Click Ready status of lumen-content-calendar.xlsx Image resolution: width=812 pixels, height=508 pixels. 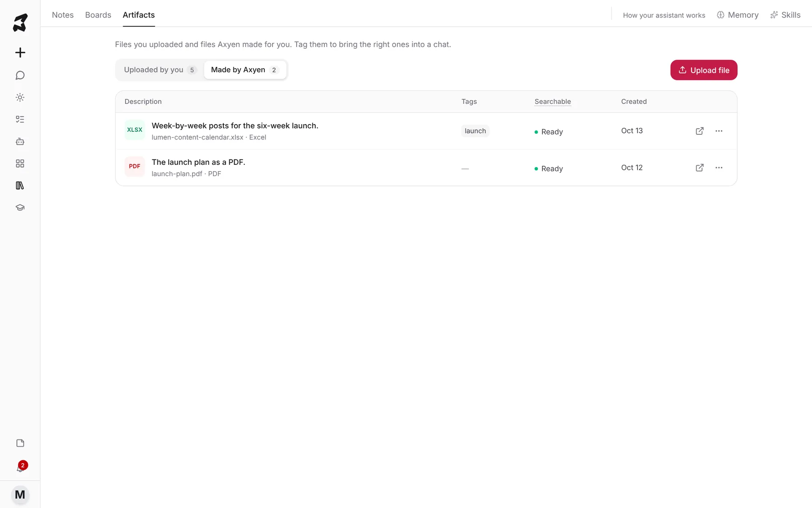[x=549, y=132]
